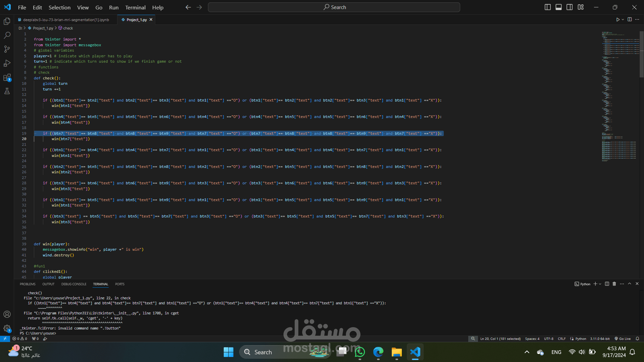The width and height of the screenshot is (644, 362).
Task: Switch to the Problems panel tab
Action: point(28,284)
